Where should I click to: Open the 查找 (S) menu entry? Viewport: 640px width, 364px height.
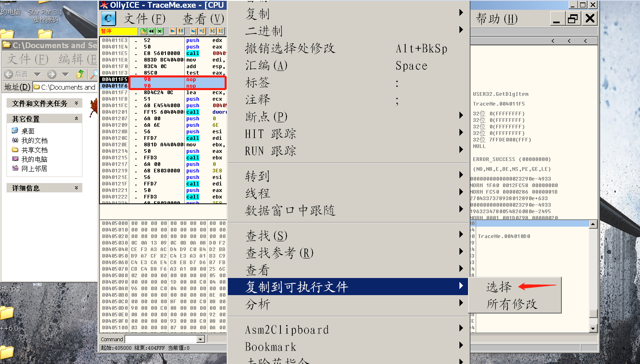pyautogui.click(x=348, y=235)
